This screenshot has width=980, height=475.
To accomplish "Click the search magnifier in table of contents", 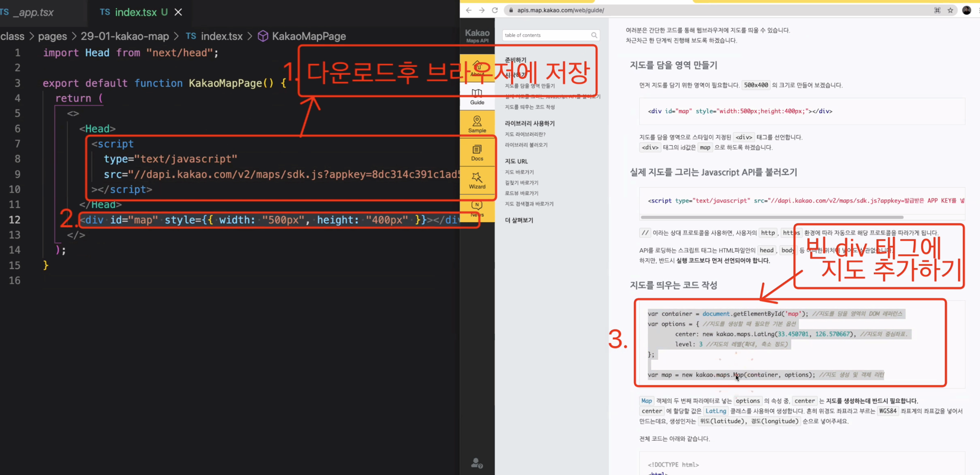I will pos(594,35).
